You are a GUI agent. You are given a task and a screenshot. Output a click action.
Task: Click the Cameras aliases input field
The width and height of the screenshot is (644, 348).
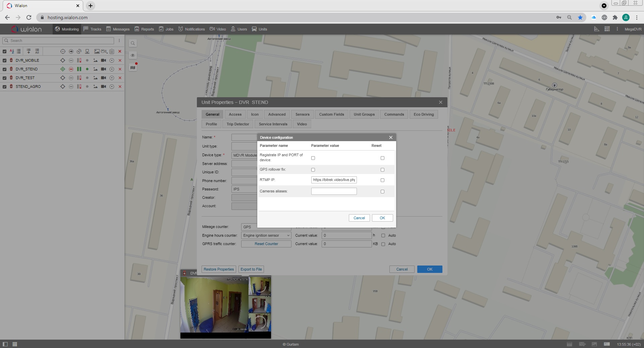[334, 191]
